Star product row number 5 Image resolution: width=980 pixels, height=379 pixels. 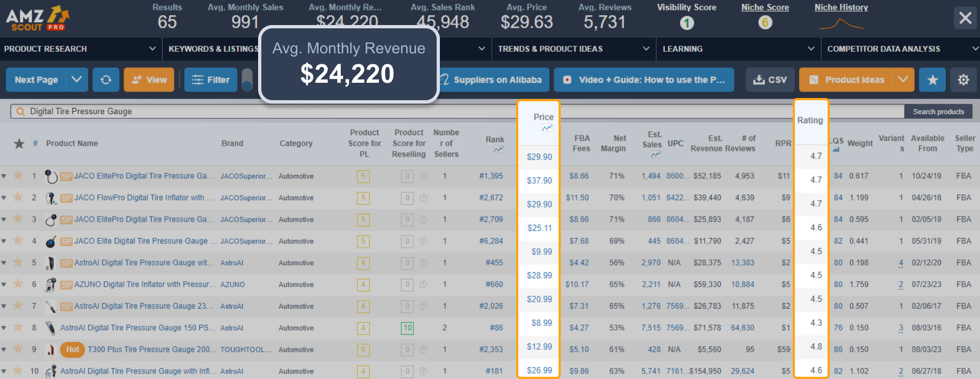click(18, 262)
